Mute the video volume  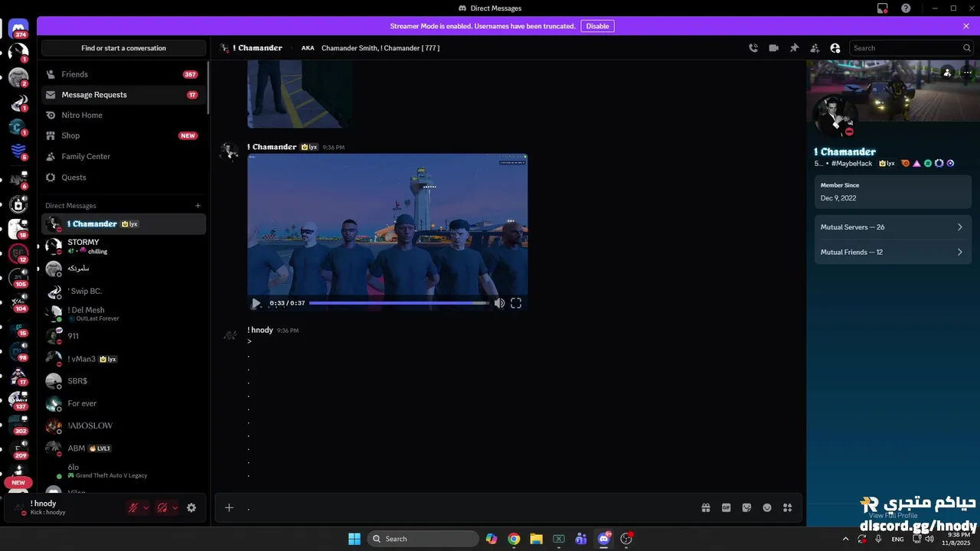(x=499, y=303)
